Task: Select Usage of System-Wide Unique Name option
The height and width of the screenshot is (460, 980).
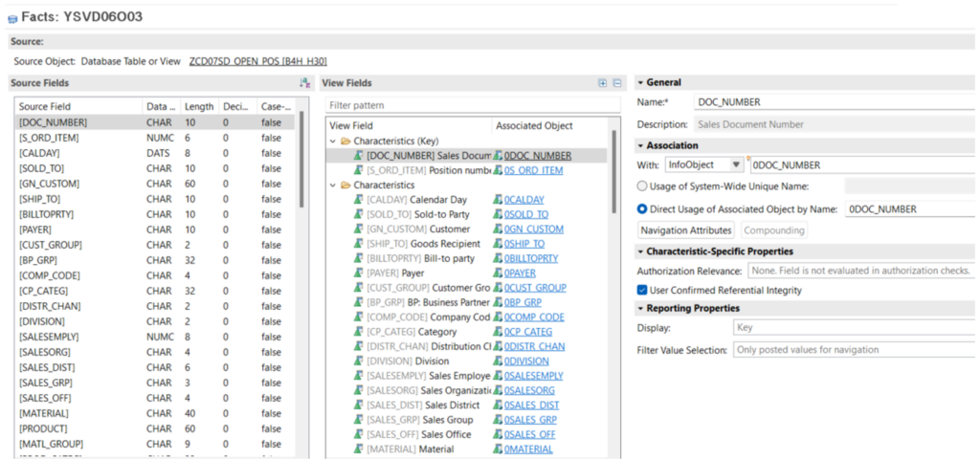Action: coord(642,186)
